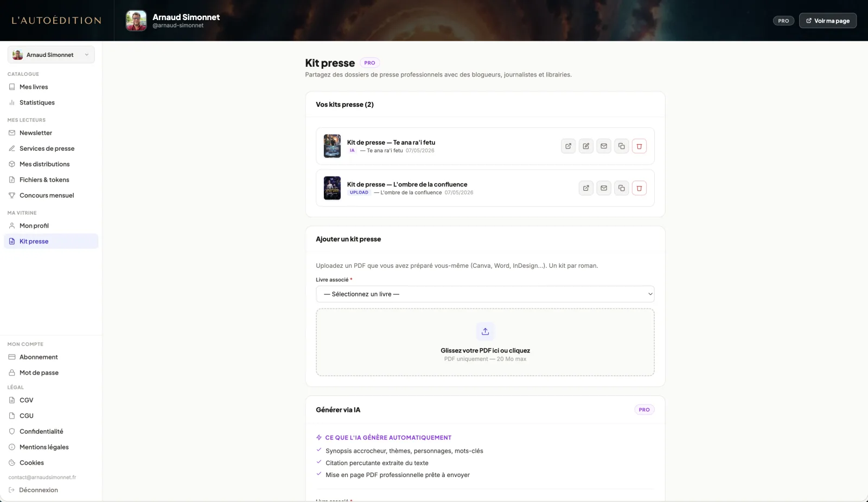Go to Statistiques in the sidebar
Viewport: 868px width, 502px height.
[51, 102]
